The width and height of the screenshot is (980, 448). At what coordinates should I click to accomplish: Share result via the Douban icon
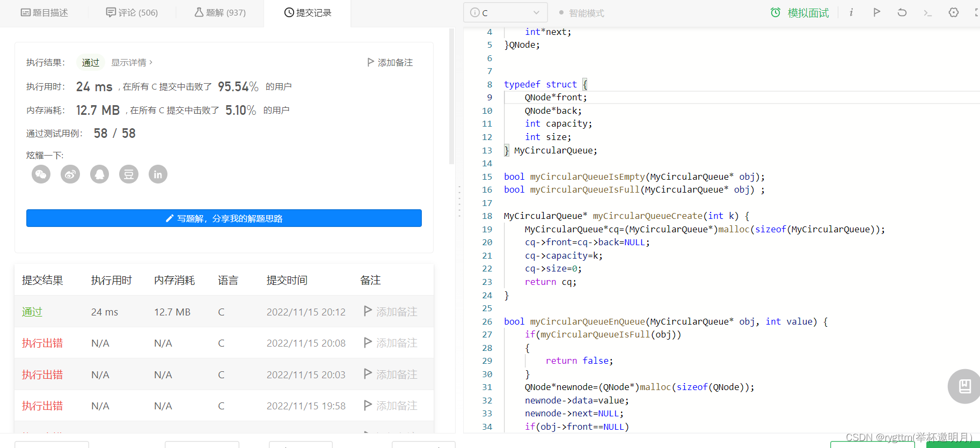(x=129, y=174)
